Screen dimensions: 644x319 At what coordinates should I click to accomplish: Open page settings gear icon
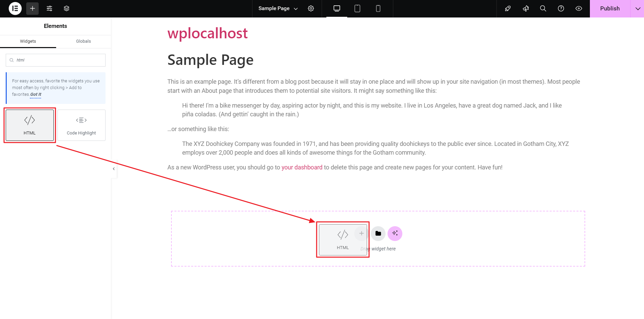(x=311, y=8)
